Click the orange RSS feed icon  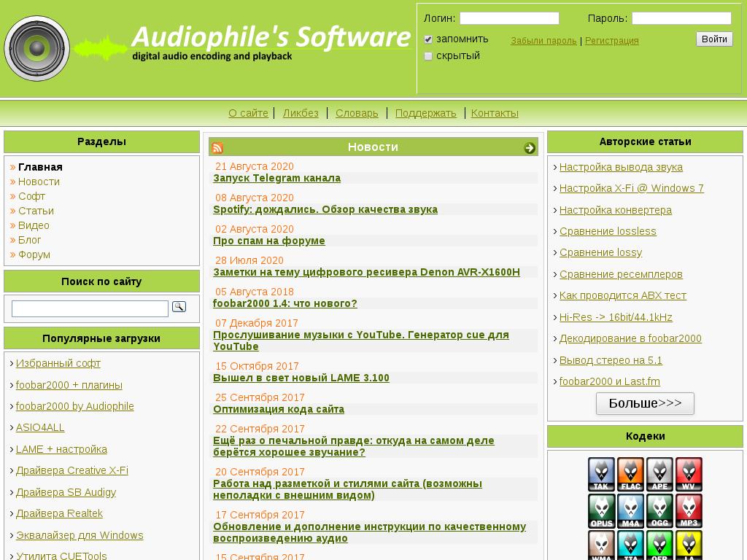(x=217, y=147)
